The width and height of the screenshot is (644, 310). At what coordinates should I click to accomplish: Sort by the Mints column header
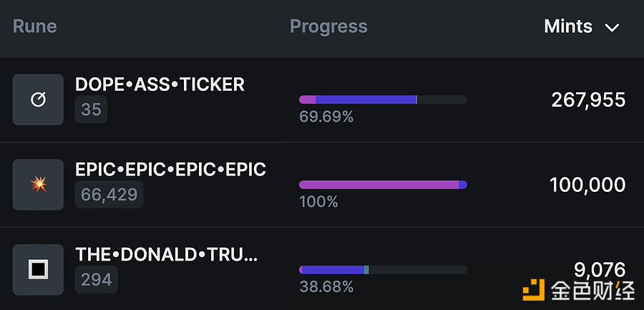tap(568, 26)
